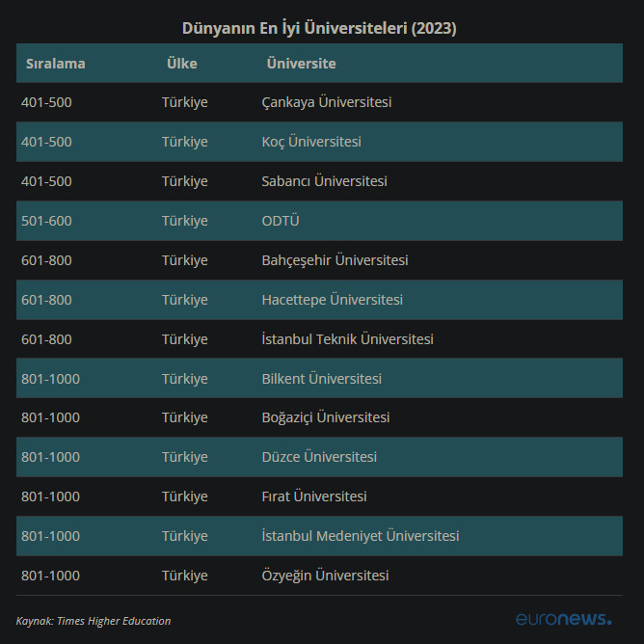
Task: Click 'Türkiye' in the Özyeğin row
Action: [x=185, y=576]
